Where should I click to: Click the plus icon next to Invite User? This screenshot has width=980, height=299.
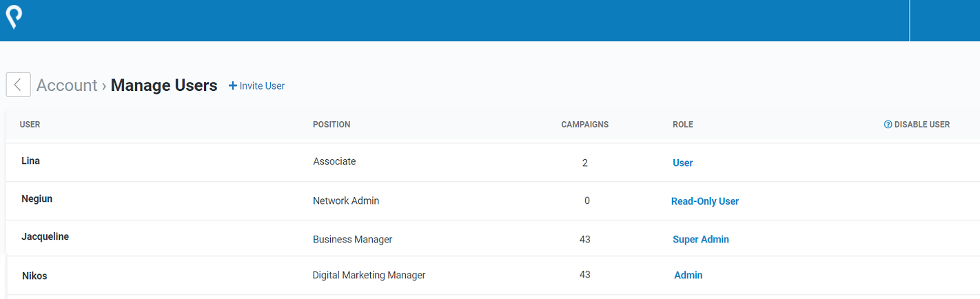(x=232, y=86)
